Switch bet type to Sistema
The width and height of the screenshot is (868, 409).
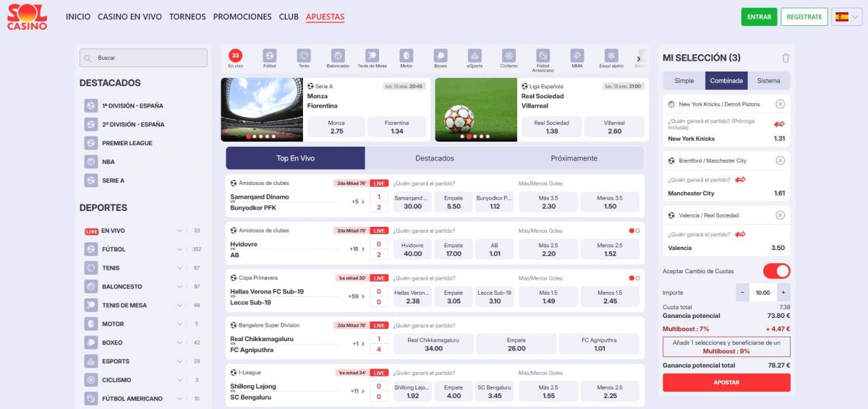click(769, 81)
